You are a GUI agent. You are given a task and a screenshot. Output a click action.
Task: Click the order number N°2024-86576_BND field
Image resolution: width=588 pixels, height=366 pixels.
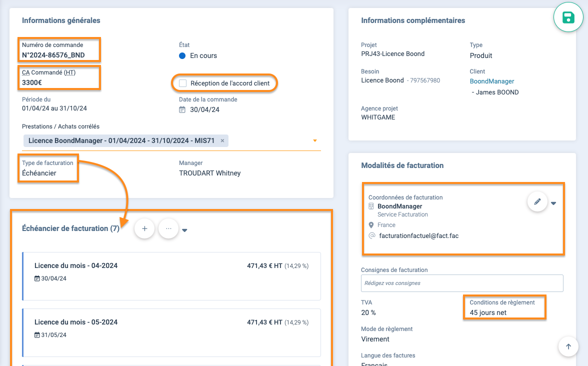click(x=52, y=55)
